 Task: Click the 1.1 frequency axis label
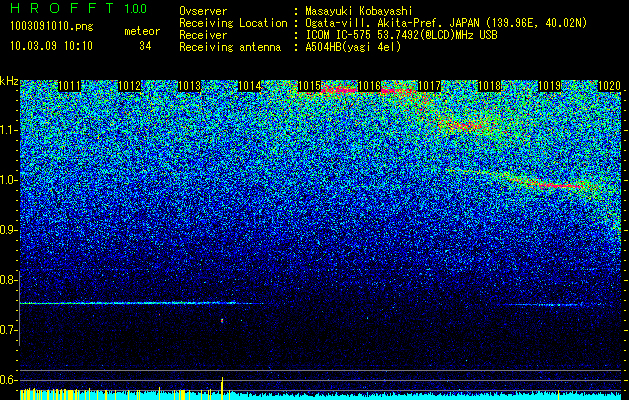pos(8,130)
